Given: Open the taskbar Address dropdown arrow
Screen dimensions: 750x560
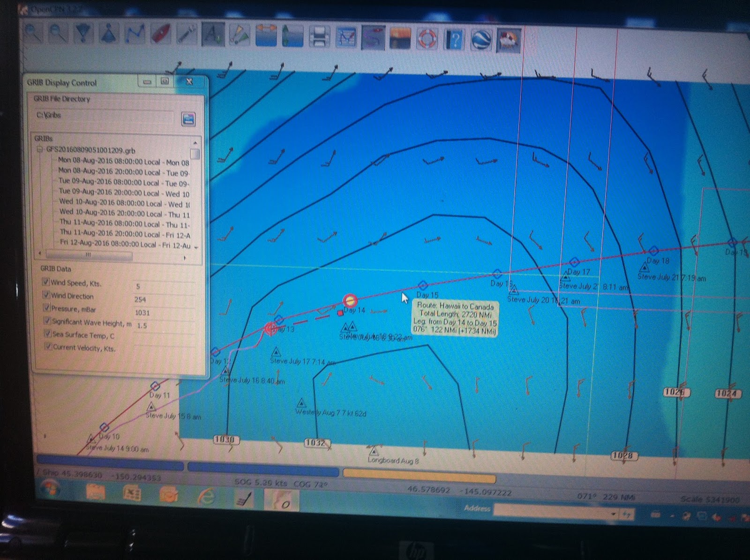Looking at the screenshot, I should (613, 514).
